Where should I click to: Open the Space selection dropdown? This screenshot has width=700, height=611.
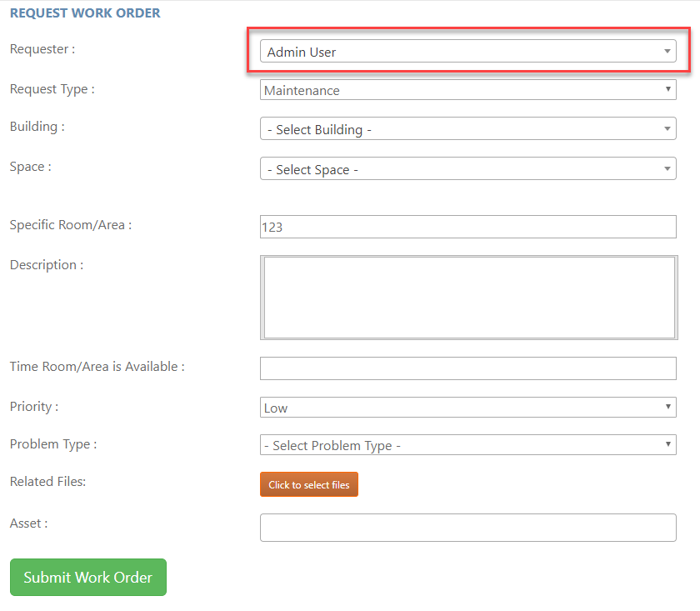467,168
